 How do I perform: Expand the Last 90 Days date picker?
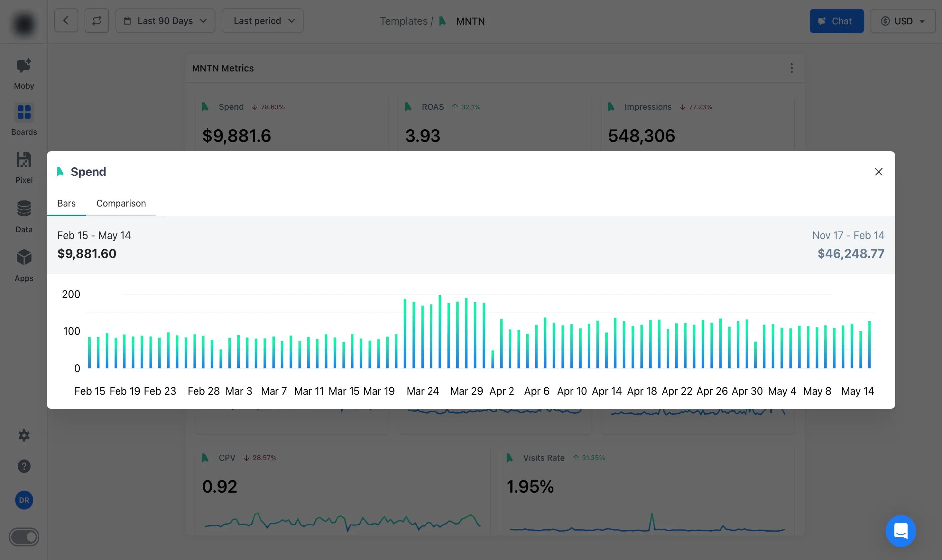(165, 21)
